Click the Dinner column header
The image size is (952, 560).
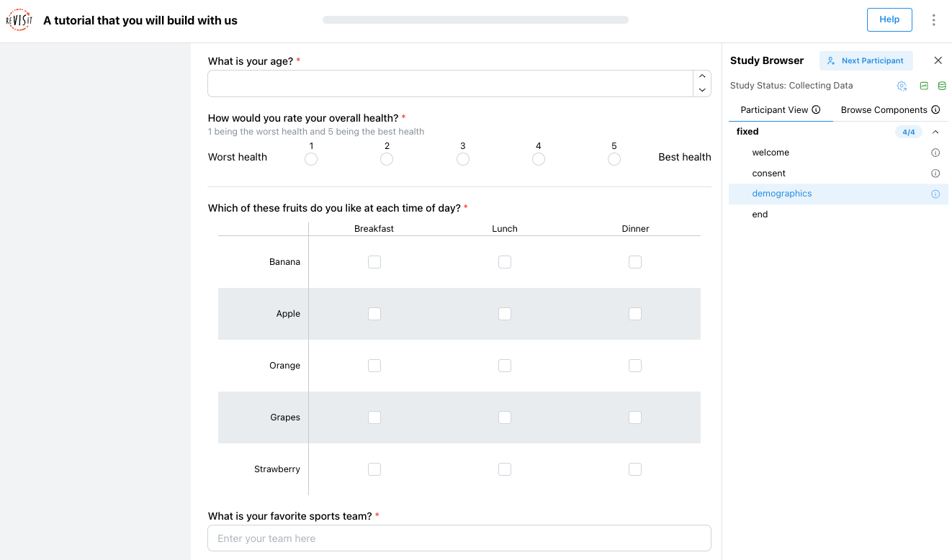click(635, 229)
